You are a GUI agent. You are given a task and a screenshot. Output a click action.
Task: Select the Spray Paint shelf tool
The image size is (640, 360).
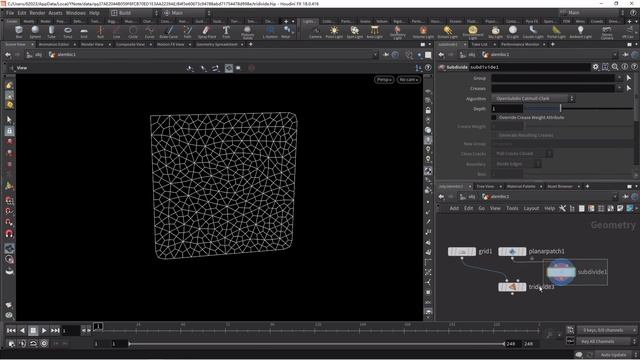pos(207,31)
